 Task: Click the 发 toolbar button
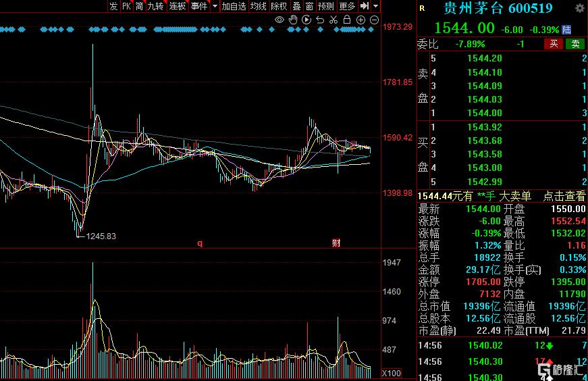tap(113, 6)
